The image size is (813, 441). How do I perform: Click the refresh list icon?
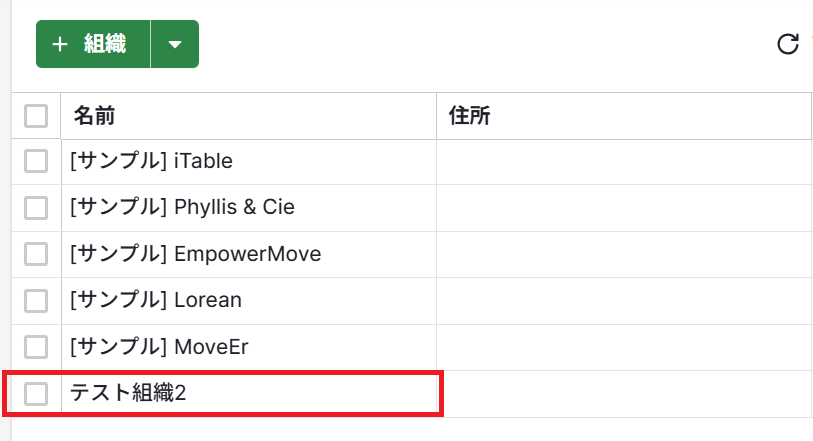[x=788, y=44]
